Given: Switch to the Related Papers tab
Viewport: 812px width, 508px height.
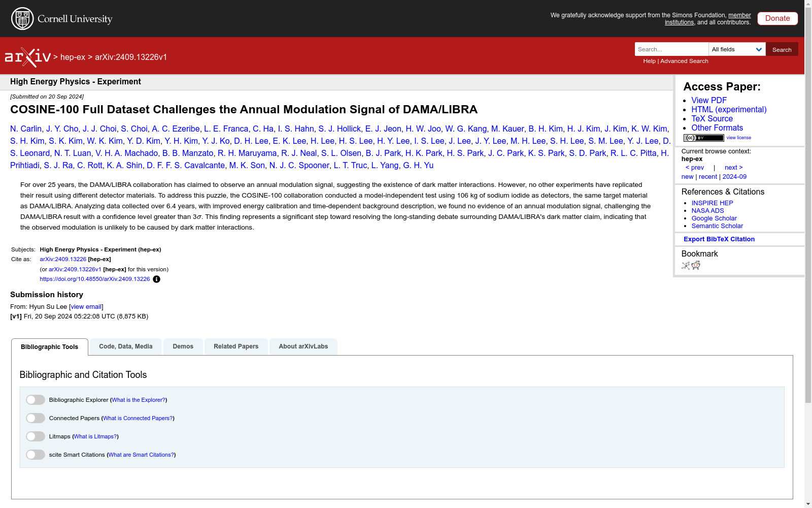Looking at the screenshot, I should point(236,346).
